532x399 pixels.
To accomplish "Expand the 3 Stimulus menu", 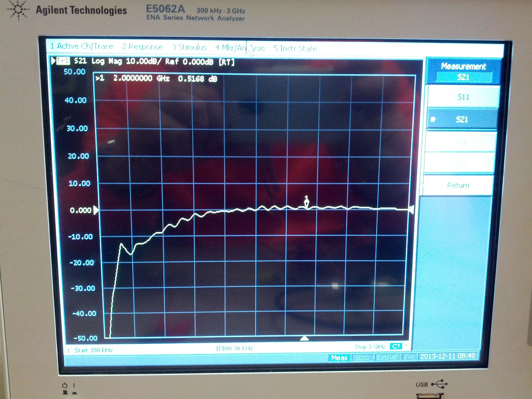I will click(189, 47).
